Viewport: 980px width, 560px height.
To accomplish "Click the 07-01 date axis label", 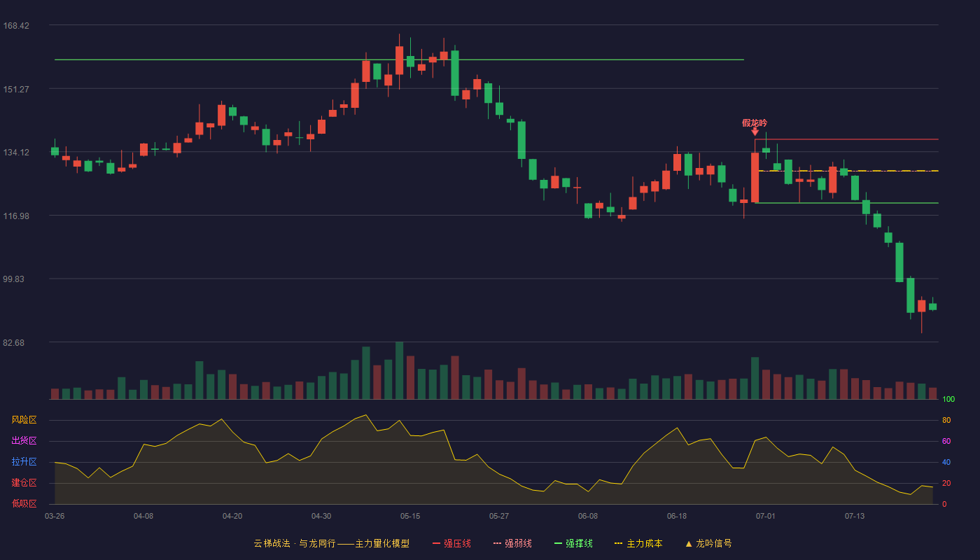I will click(x=765, y=516).
